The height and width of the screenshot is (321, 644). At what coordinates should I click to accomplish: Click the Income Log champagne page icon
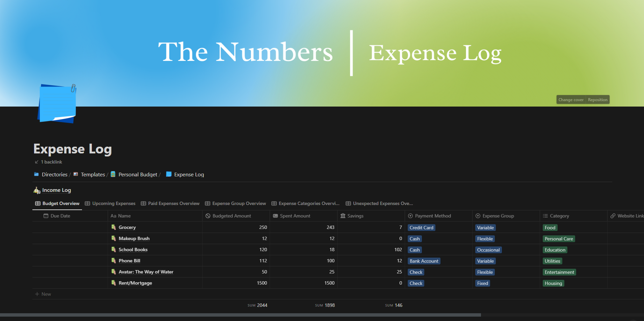coord(37,190)
